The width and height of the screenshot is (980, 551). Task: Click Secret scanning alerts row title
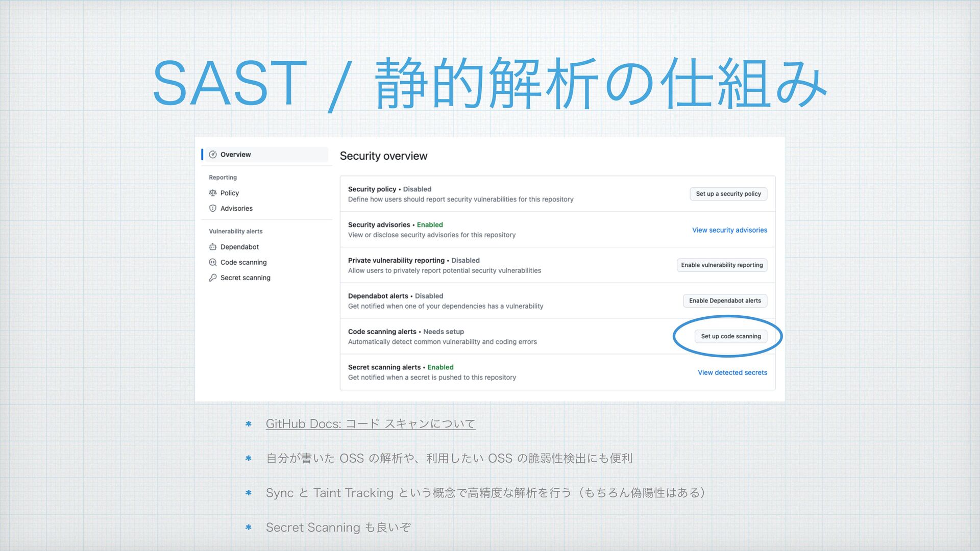pyautogui.click(x=384, y=368)
